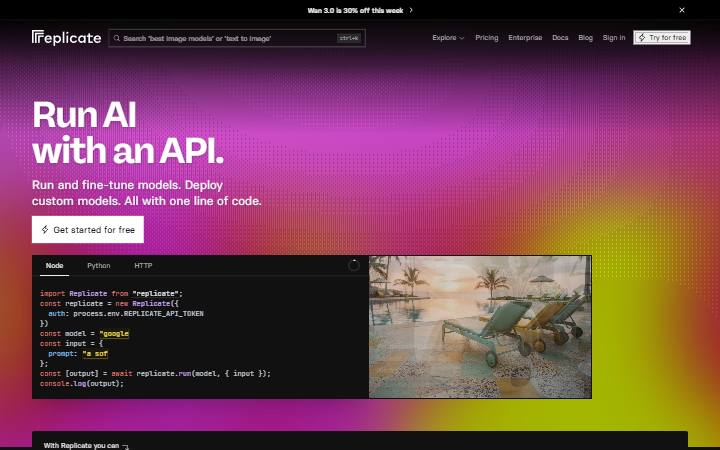Click the REPLICATE_API_TOKEN code line
The height and width of the screenshot is (450, 720).
click(126, 314)
